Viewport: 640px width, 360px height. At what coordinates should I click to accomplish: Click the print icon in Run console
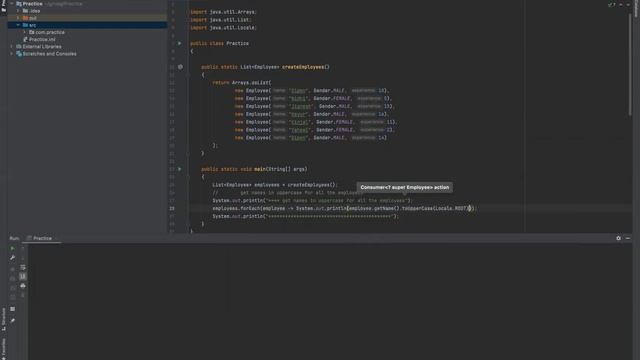pyautogui.click(x=23, y=286)
